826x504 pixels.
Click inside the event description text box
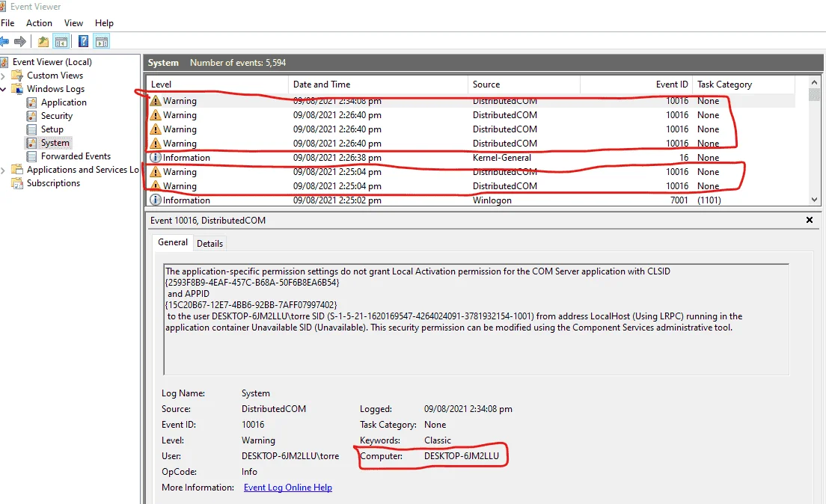[x=476, y=319]
